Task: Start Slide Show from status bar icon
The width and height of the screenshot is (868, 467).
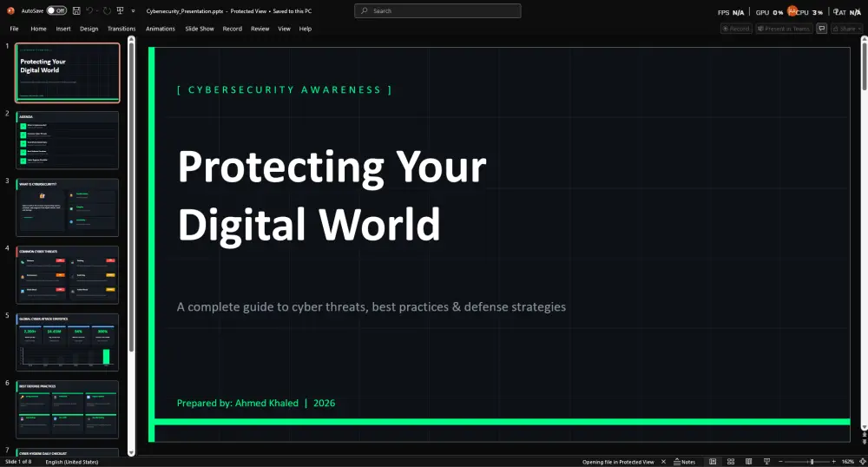Action: pyautogui.click(x=766, y=462)
